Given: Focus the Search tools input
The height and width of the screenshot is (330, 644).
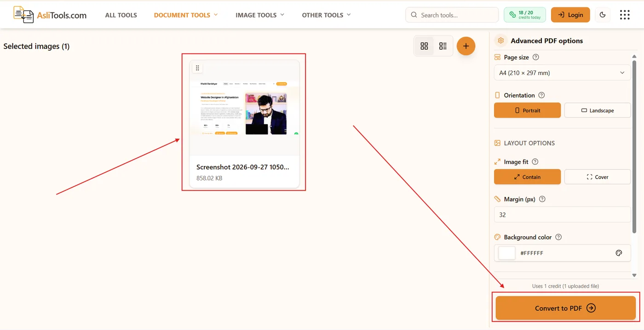Looking at the screenshot, I should click(452, 15).
